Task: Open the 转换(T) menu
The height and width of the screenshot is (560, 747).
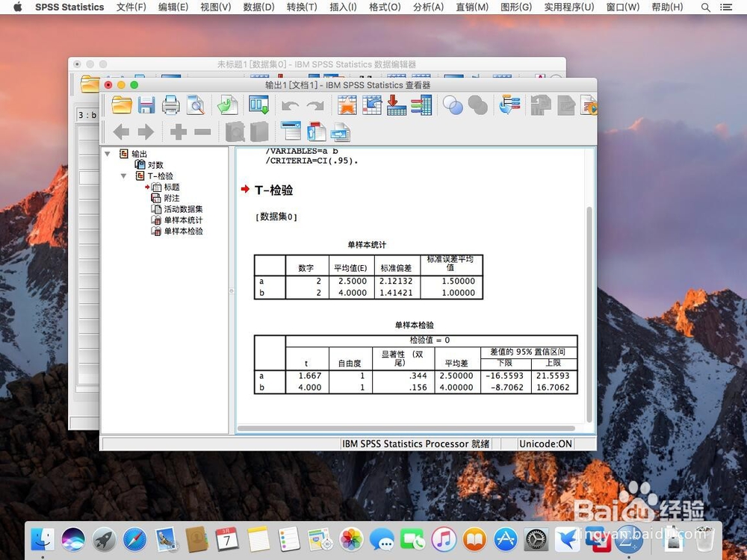Action: (x=302, y=7)
